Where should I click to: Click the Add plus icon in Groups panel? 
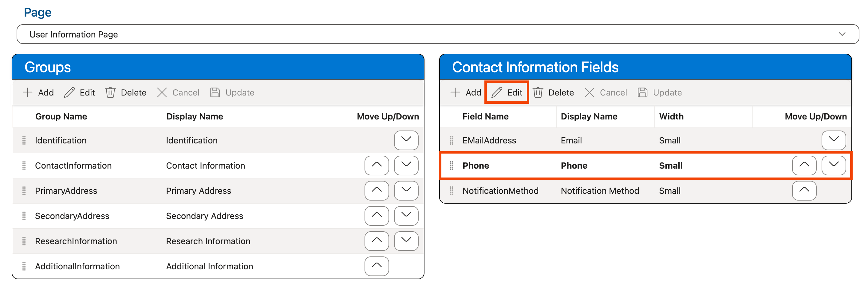[x=28, y=92]
